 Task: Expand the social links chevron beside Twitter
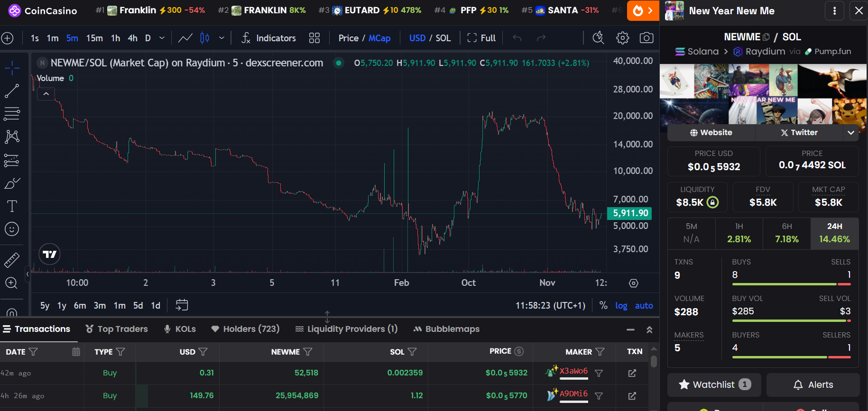(x=851, y=133)
